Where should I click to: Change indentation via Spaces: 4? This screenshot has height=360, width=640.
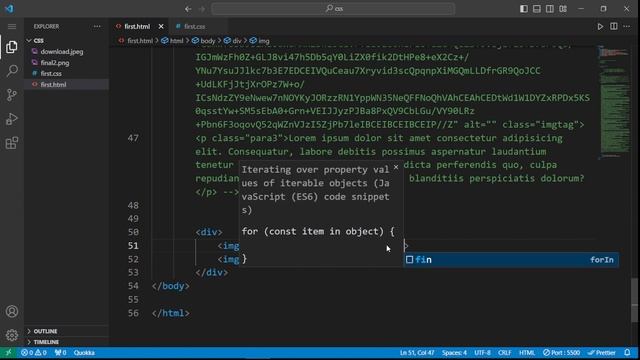pos(454,353)
